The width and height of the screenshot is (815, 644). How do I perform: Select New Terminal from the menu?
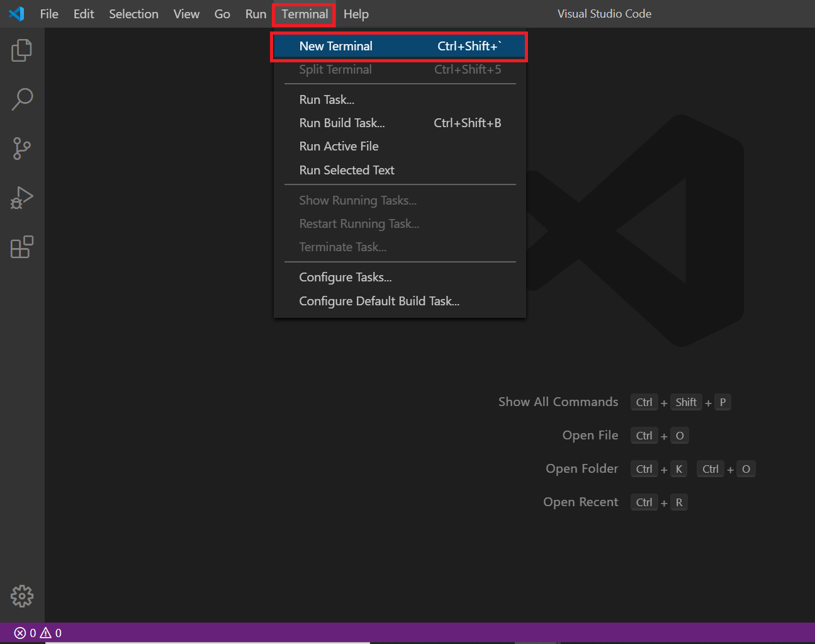pos(336,46)
